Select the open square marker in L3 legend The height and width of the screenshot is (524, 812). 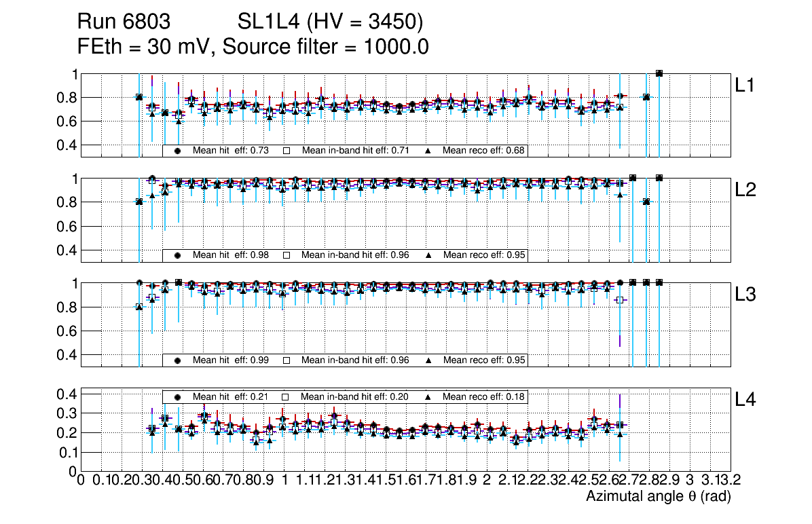click(x=286, y=360)
